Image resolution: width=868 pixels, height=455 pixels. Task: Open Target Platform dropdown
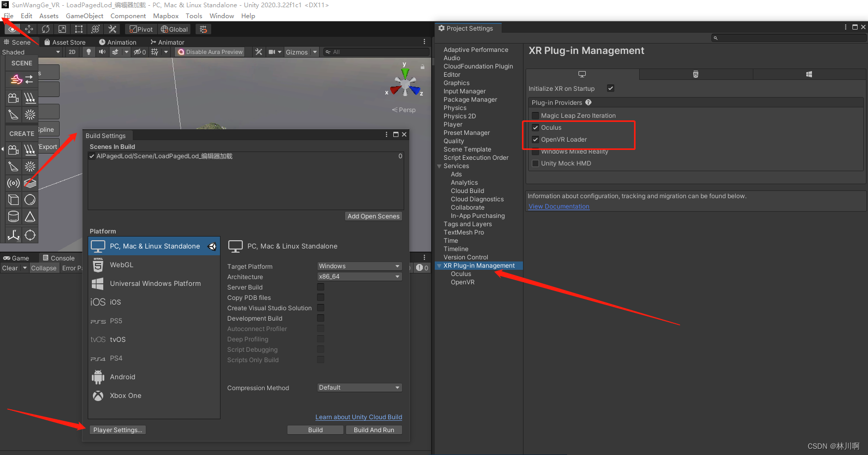pos(360,266)
